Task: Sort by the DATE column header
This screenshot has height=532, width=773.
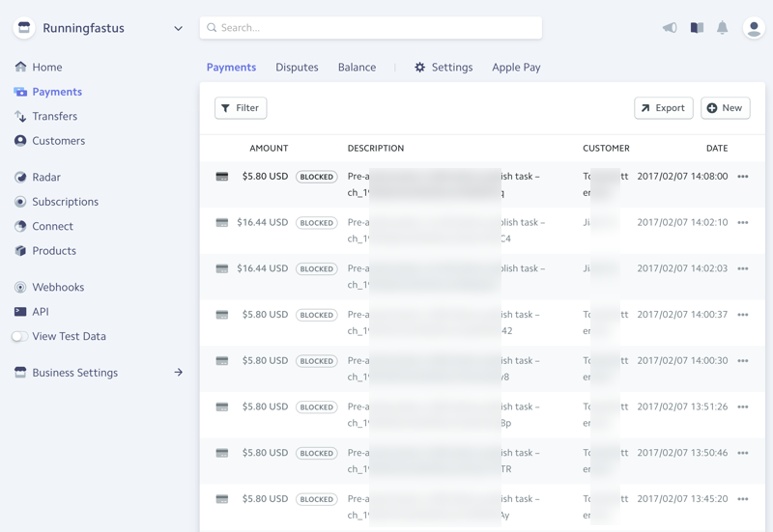Action: coord(717,149)
